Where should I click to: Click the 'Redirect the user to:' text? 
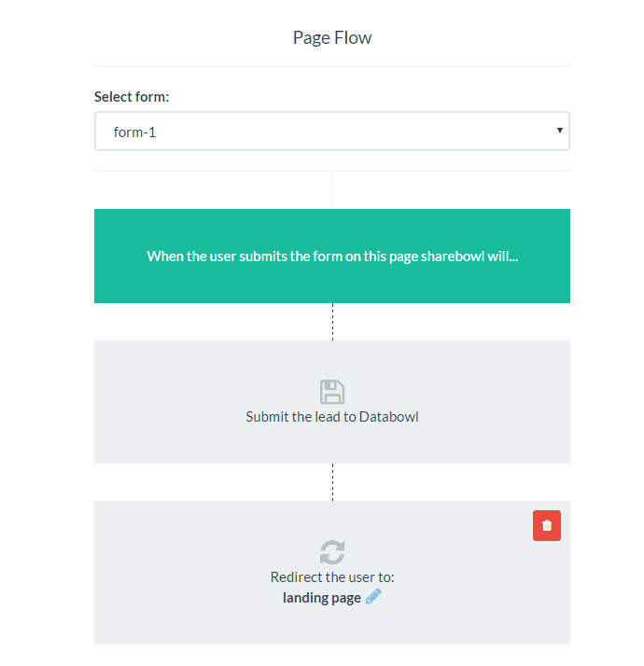[332, 577]
